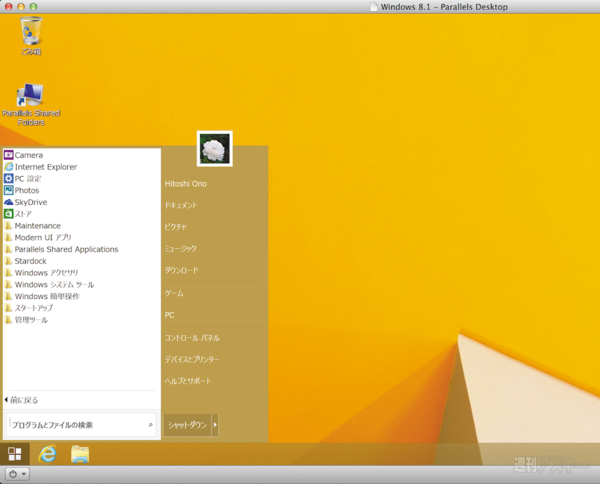The image size is (600, 484).
Task: Open the Photos app icon
Action: [8, 190]
